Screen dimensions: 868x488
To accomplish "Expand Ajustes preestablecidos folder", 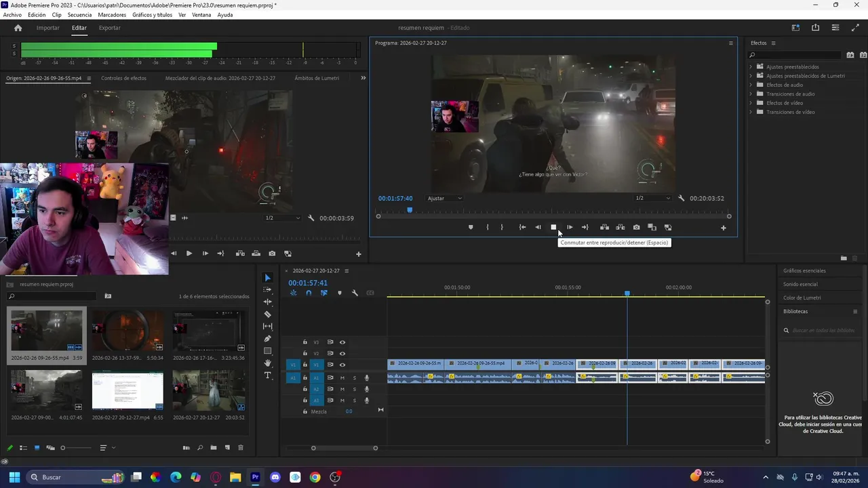I will click(x=751, y=67).
